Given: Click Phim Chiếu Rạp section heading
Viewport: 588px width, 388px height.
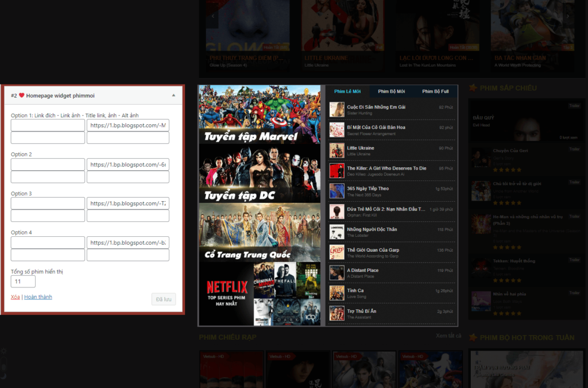Looking at the screenshot, I should tap(228, 337).
